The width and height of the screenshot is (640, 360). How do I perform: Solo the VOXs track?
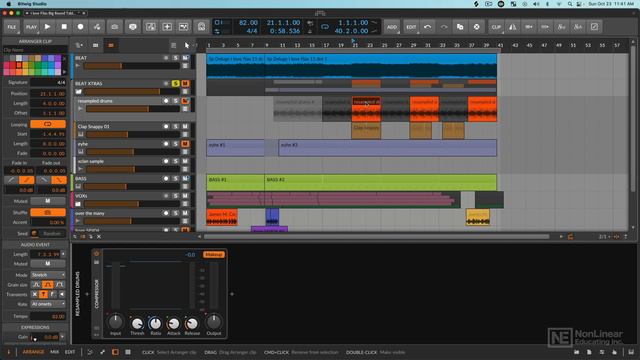tap(176, 196)
